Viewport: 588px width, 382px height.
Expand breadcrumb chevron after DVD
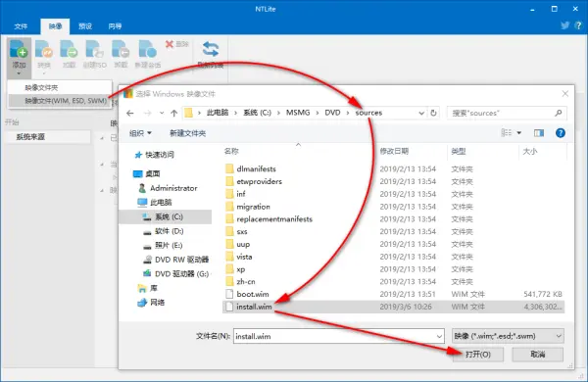pos(348,113)
